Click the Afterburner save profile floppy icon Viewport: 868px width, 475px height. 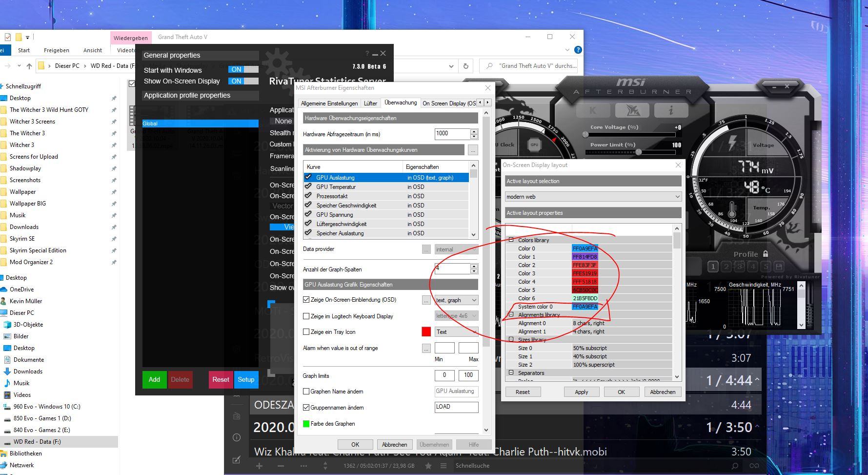pyautogui.click(x=779, y=267)
